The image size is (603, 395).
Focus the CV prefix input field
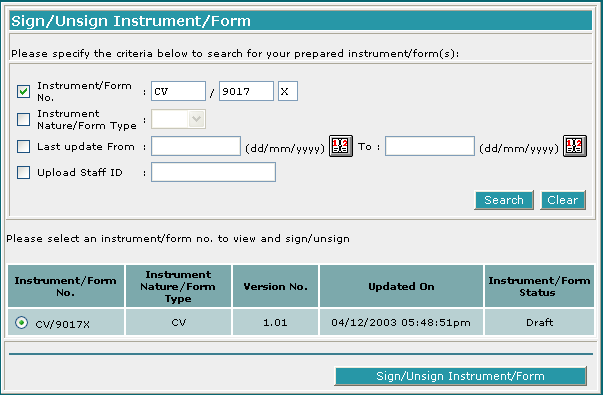pos(178,91)
